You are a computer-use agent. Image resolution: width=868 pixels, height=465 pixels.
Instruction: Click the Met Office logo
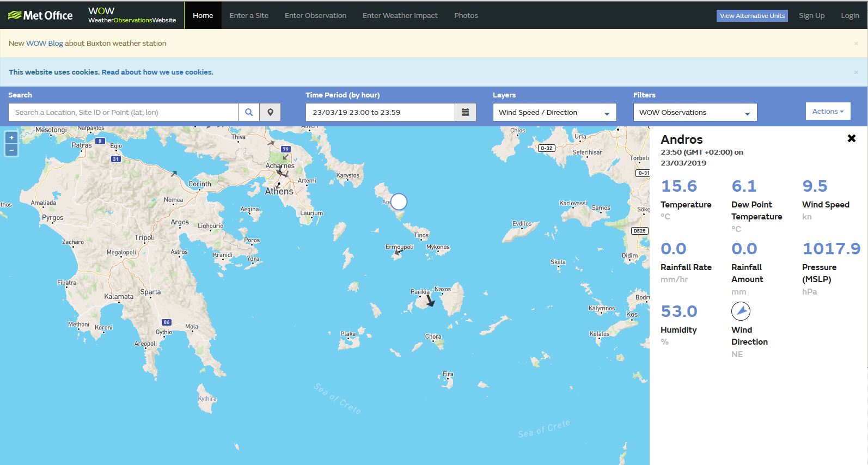[x=40, y=15]
